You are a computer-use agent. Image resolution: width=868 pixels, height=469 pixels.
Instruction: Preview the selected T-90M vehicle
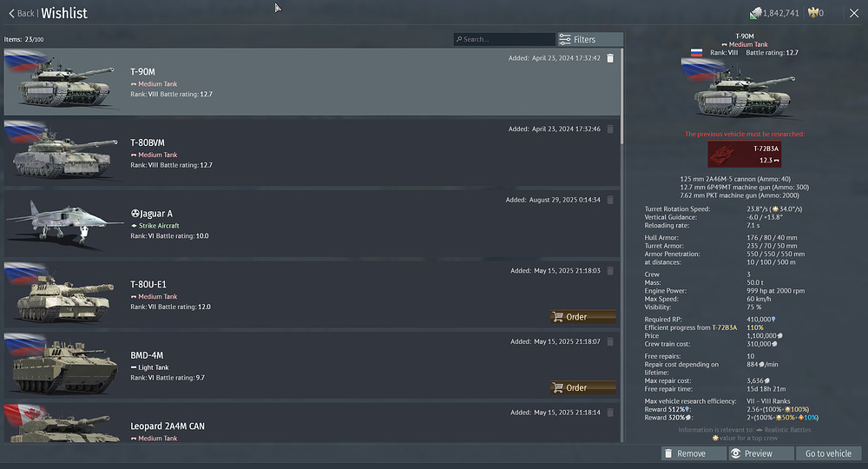point(760,453)
